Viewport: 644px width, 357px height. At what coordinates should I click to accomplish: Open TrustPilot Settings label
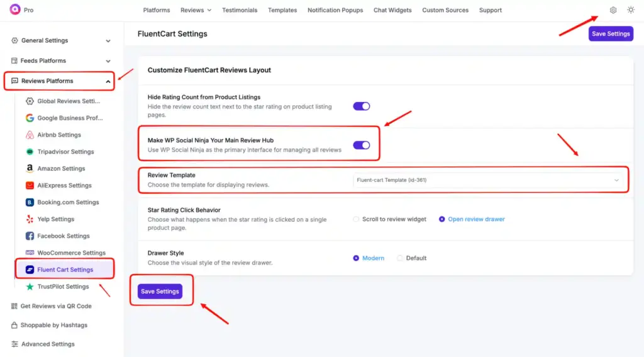(63, 286)
